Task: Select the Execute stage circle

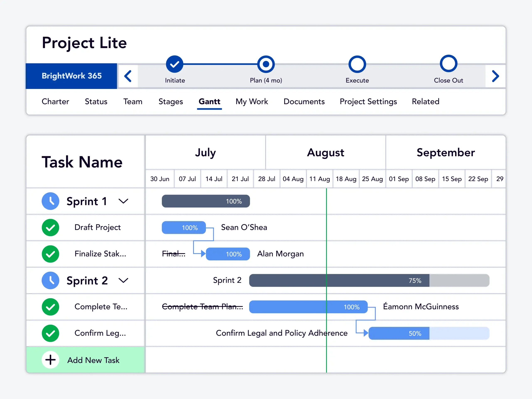Action: (357, 64)
